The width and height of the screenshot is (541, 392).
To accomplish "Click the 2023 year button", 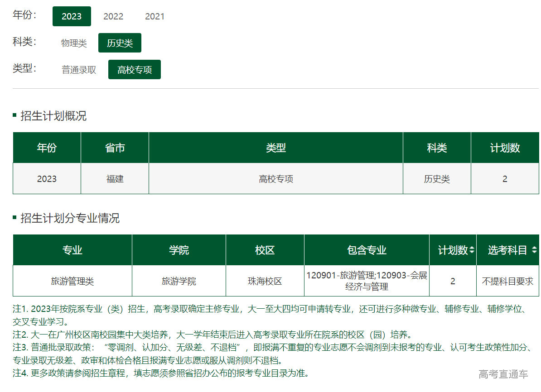I will [72, 16].
